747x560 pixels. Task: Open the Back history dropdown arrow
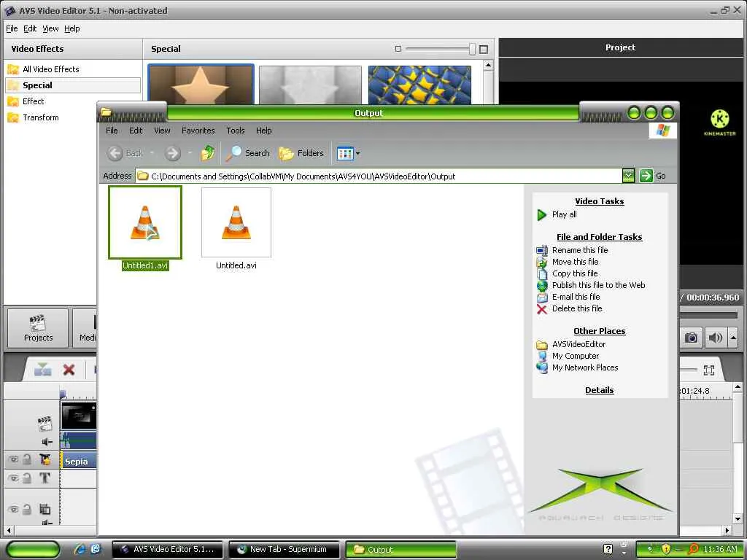(152, 153)
